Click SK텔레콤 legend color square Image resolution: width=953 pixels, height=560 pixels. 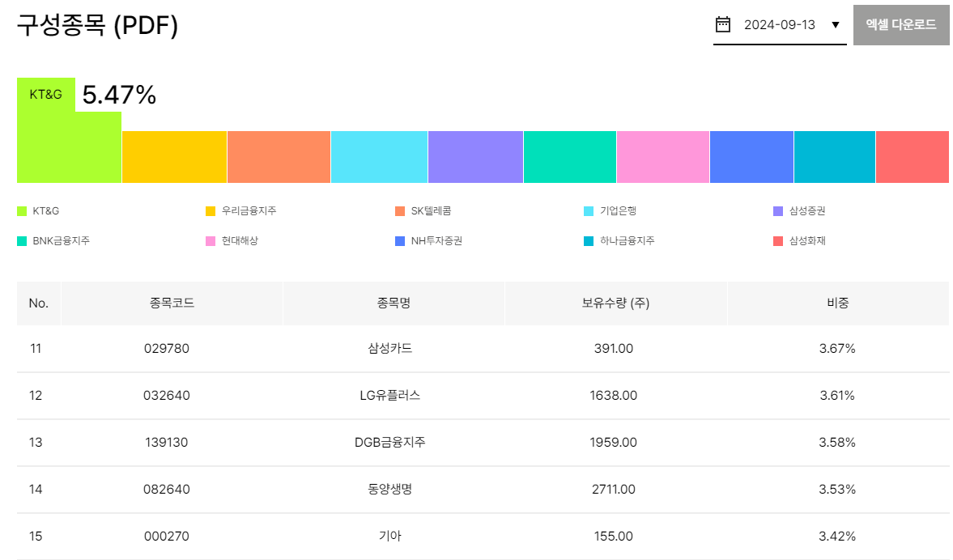point(400,211)
